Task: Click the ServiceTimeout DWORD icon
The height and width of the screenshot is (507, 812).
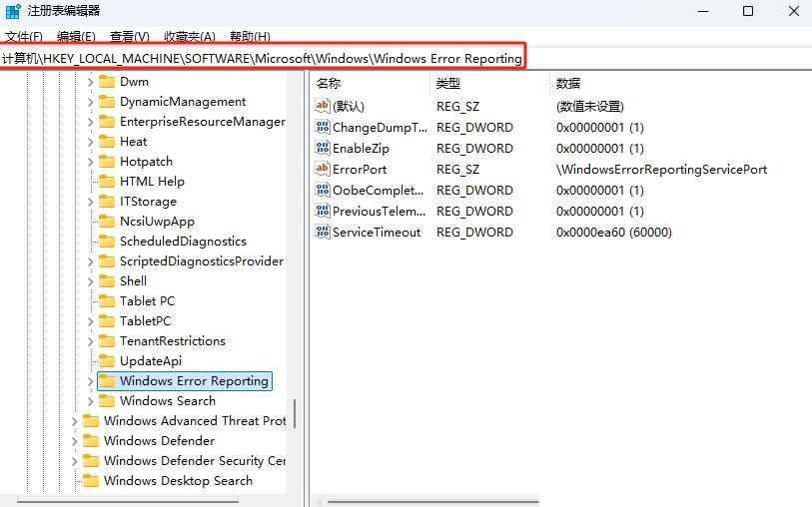Action: (x=322, y=232)
